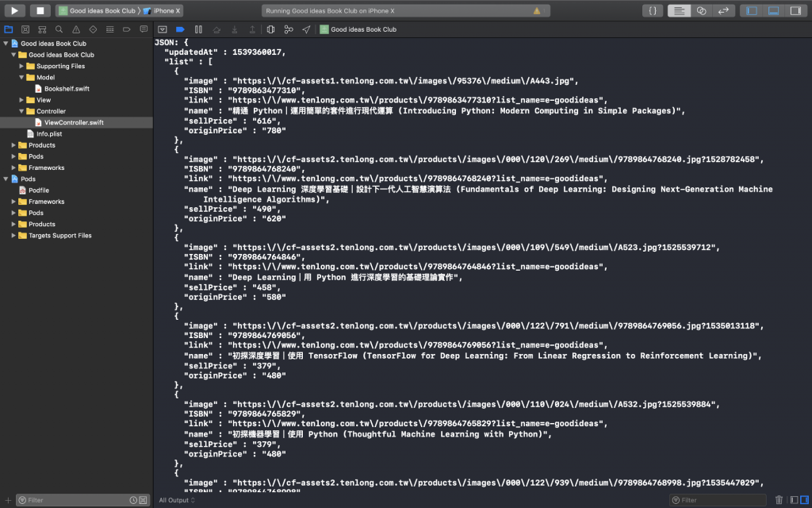
Task: Toggle the Utilities inspector panel
Action: (x=795, y=10)
